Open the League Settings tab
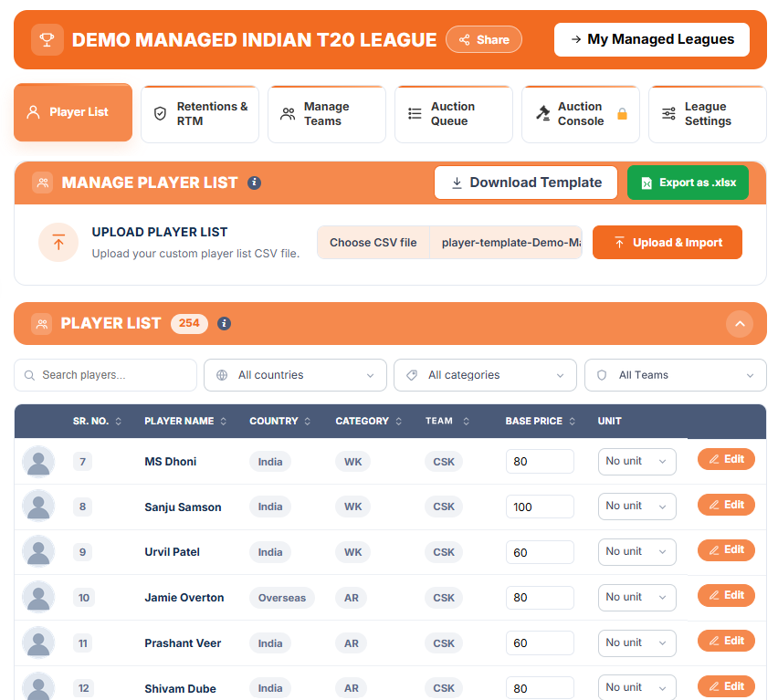Screen dimensions: 778x700 (x=708, y=114)
